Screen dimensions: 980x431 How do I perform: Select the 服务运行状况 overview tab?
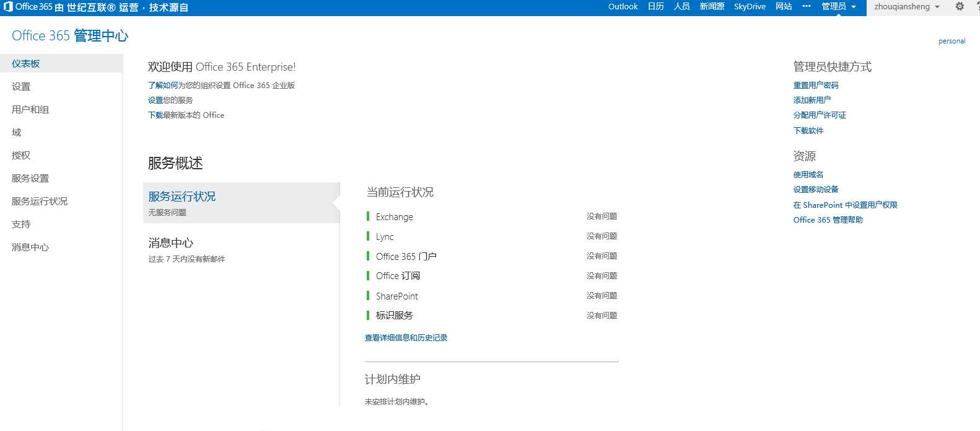coord(242,203)
